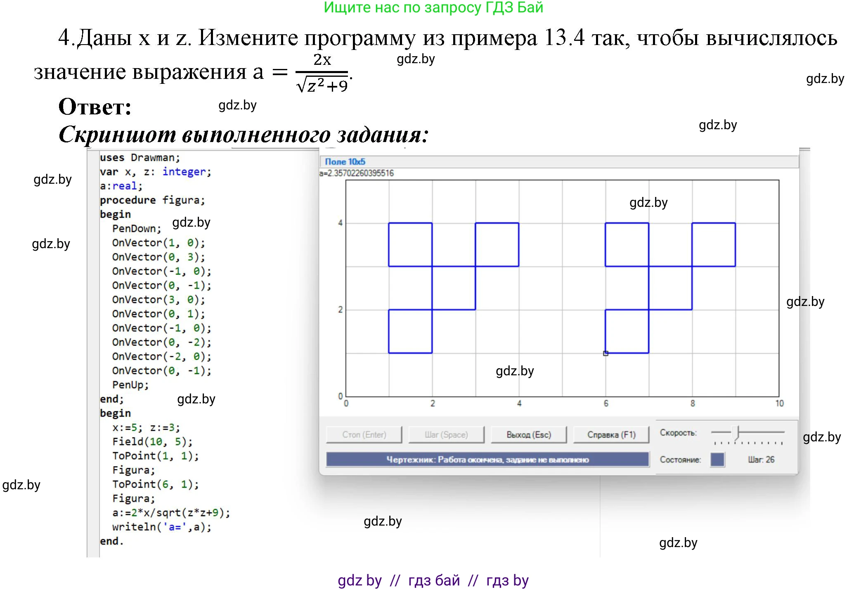Screen dimensions: 868x590
Task: Click the a=2.35702260395516 output text
Action: (x=357, y=173)
